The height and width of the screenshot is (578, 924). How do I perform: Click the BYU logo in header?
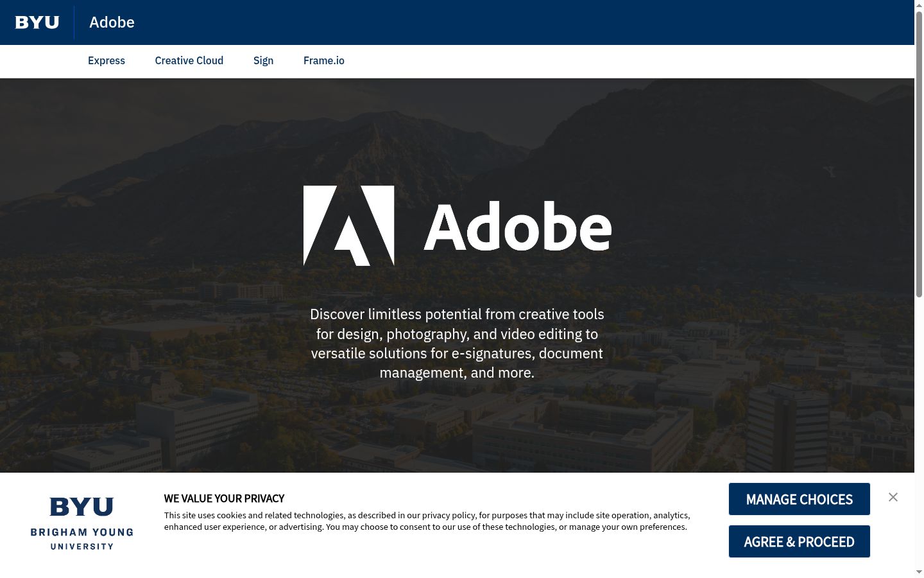click(37, 22)
